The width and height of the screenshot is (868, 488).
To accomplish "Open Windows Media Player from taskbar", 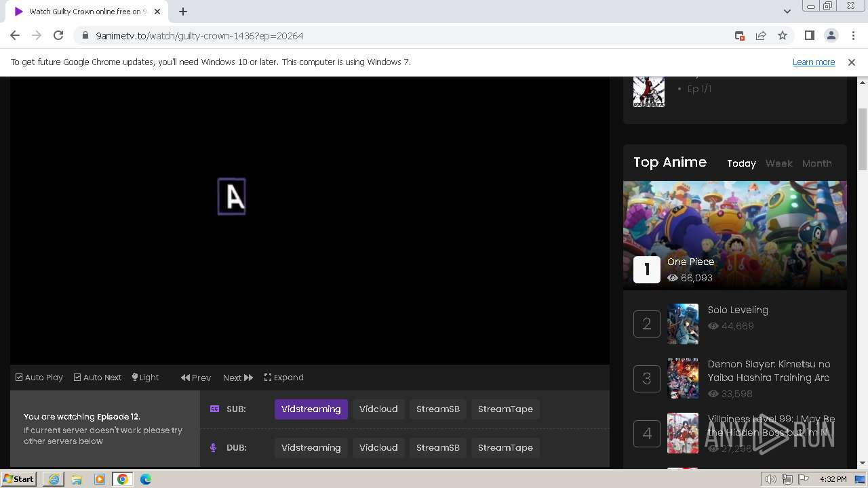I will 100,479.
